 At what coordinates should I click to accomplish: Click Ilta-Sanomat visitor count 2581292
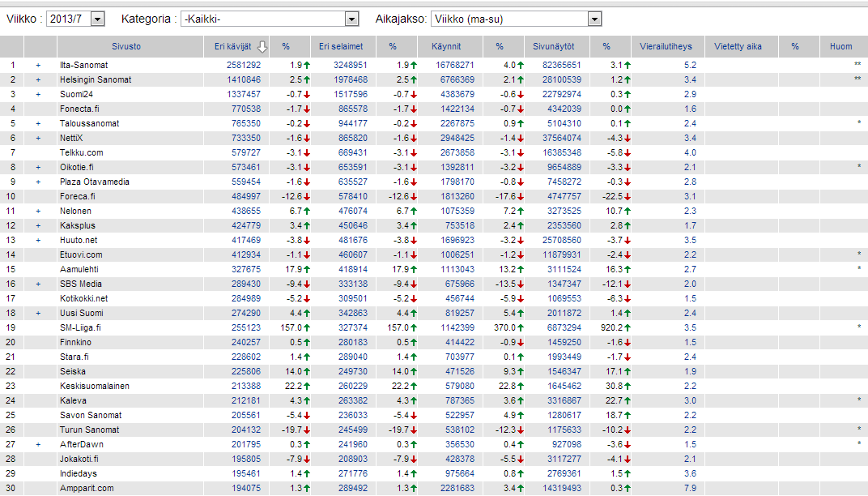tap(244, 66)
